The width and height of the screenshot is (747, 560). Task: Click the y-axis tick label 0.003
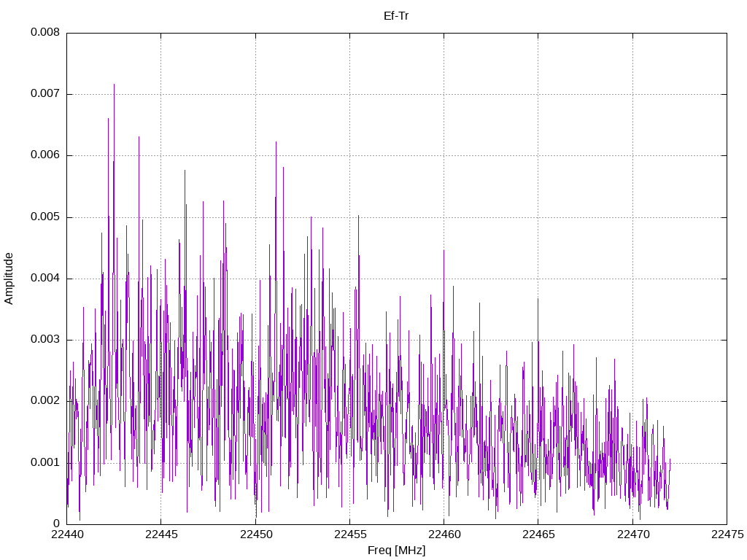pyautogui.click(x=45, y=340)
